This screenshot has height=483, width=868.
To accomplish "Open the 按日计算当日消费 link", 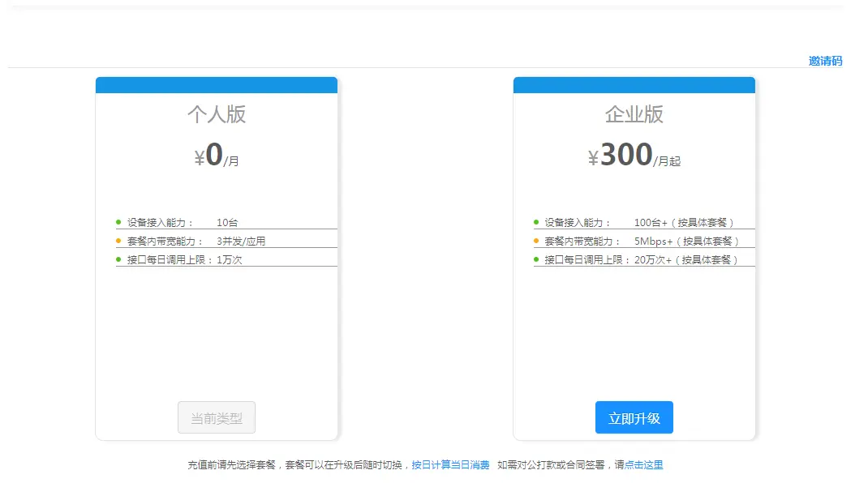I will click(x=450, y=464).
